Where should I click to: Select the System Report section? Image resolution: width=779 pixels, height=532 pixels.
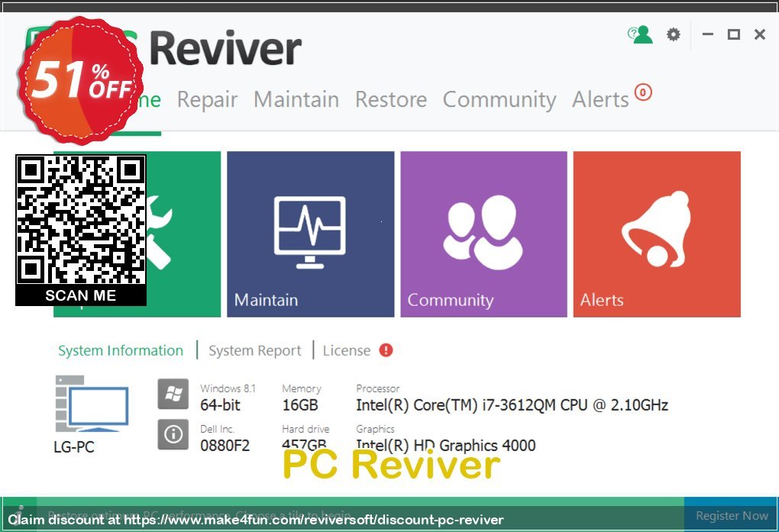coord(255,350)
